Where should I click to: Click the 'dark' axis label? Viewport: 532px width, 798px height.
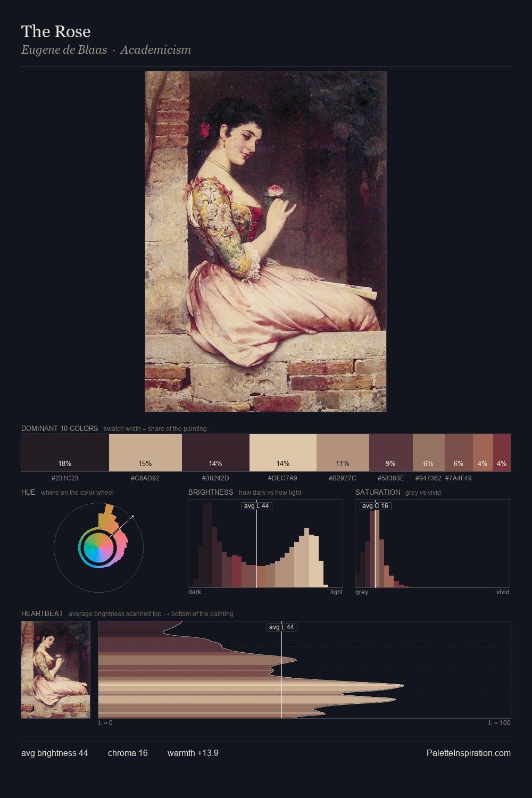195,592
